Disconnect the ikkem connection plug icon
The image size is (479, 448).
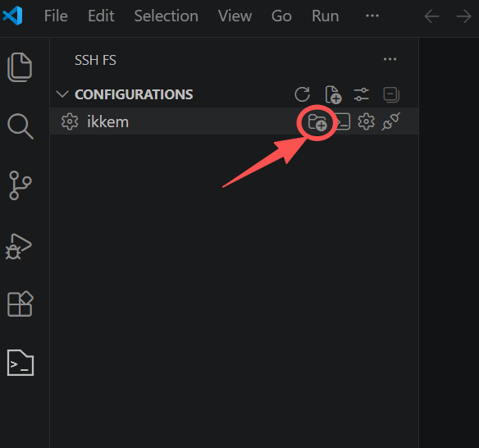(390, 121)
